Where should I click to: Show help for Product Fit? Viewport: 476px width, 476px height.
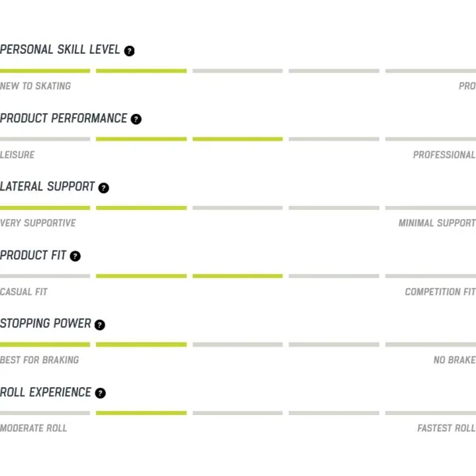75,256
